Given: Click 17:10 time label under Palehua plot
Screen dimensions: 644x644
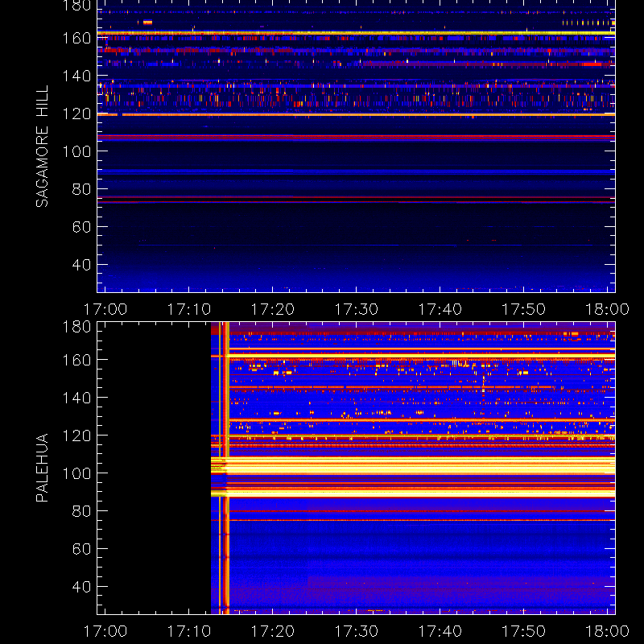Looking at the screenshot, I should coord(189,631).
